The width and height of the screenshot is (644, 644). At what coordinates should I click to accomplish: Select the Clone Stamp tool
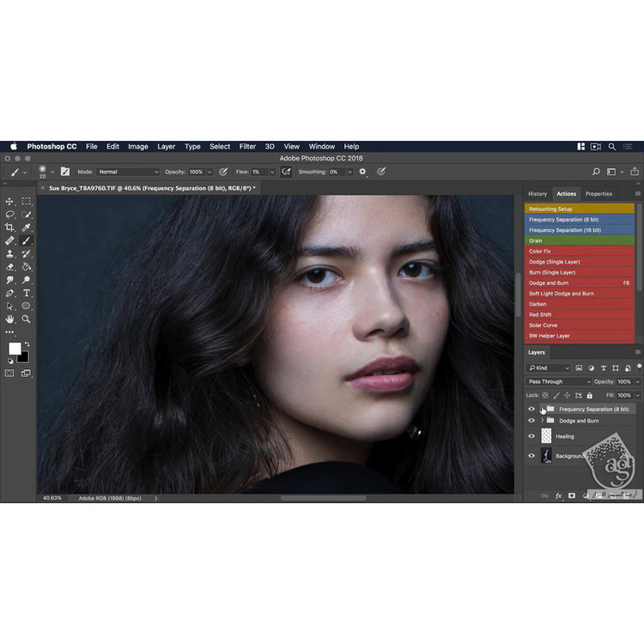pos(10,253)
